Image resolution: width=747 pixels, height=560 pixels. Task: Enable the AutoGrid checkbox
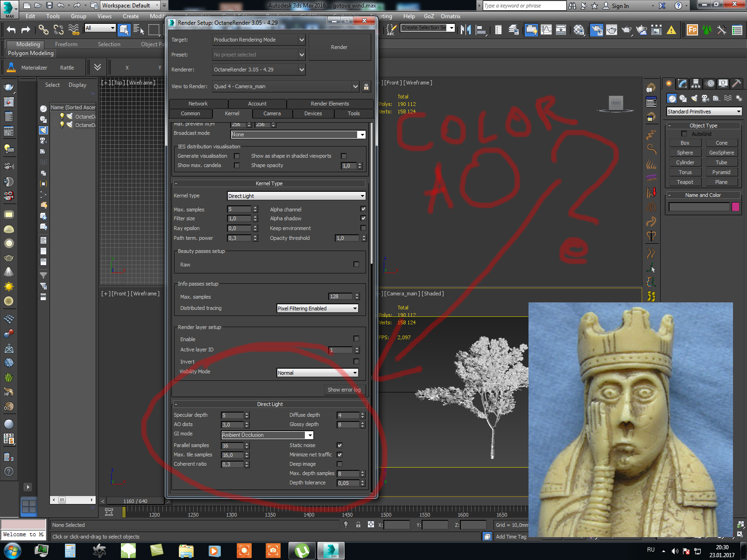(684, 134)
